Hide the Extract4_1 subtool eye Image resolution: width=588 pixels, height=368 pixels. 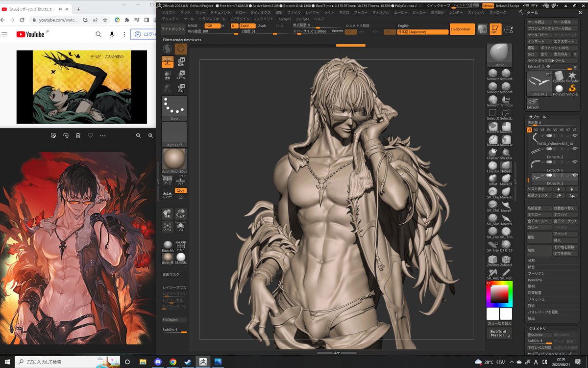(x=574, y=175)
